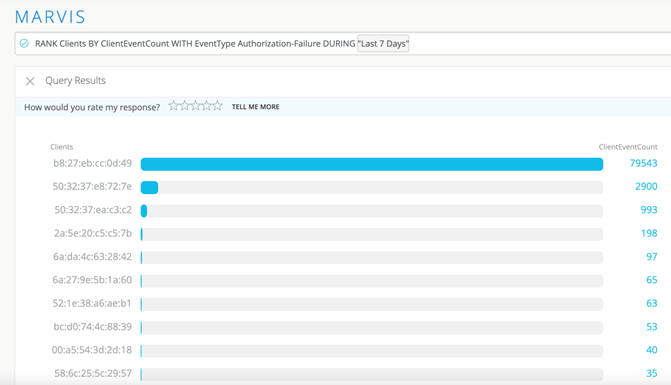This screenshot has height=385, width=671.
Task: Click the MARVIS title
Action: (x=50, y=17)
